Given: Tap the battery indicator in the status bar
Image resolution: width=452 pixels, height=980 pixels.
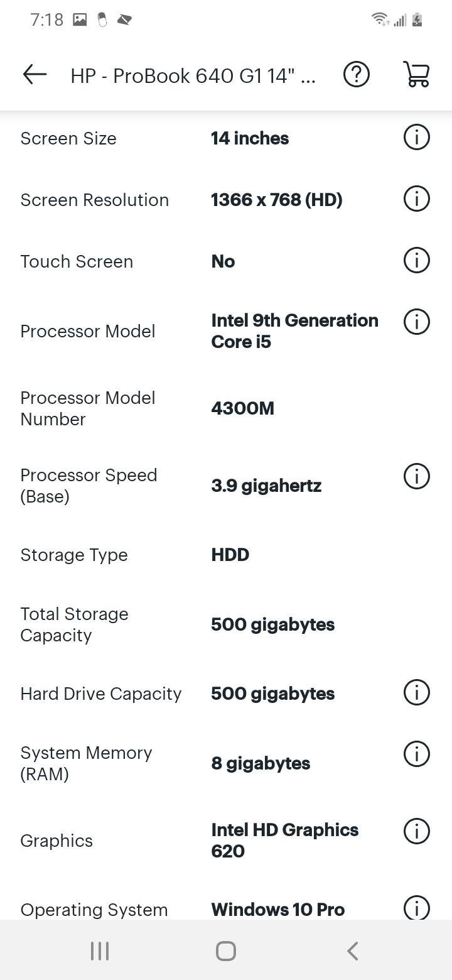Looking at the screenshot, I should (x=416, y=19).
